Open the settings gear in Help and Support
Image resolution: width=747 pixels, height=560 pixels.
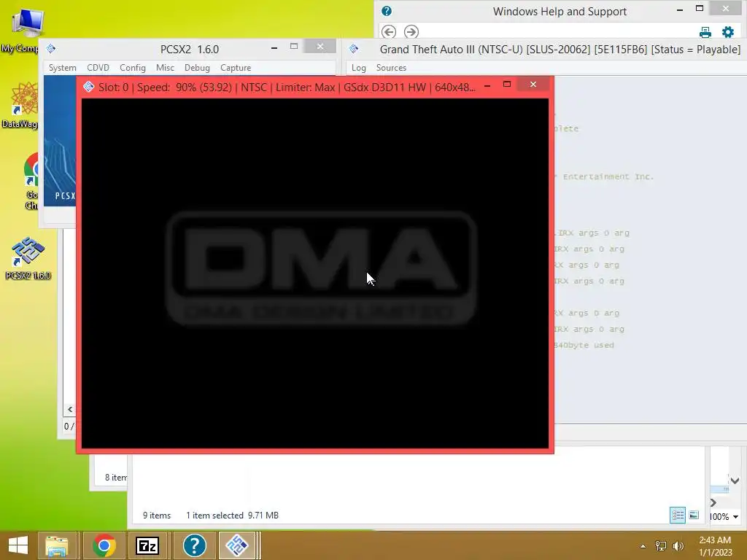point(728,32)
